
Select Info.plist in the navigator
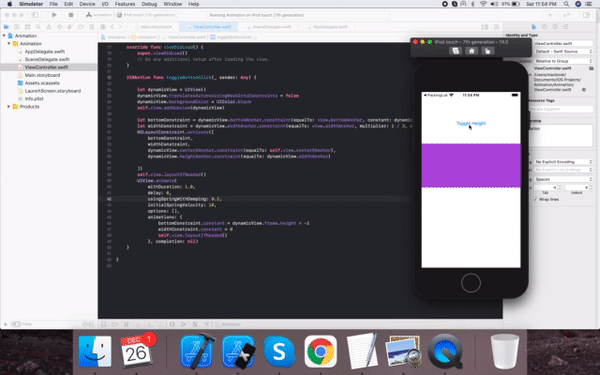[34, 99]
